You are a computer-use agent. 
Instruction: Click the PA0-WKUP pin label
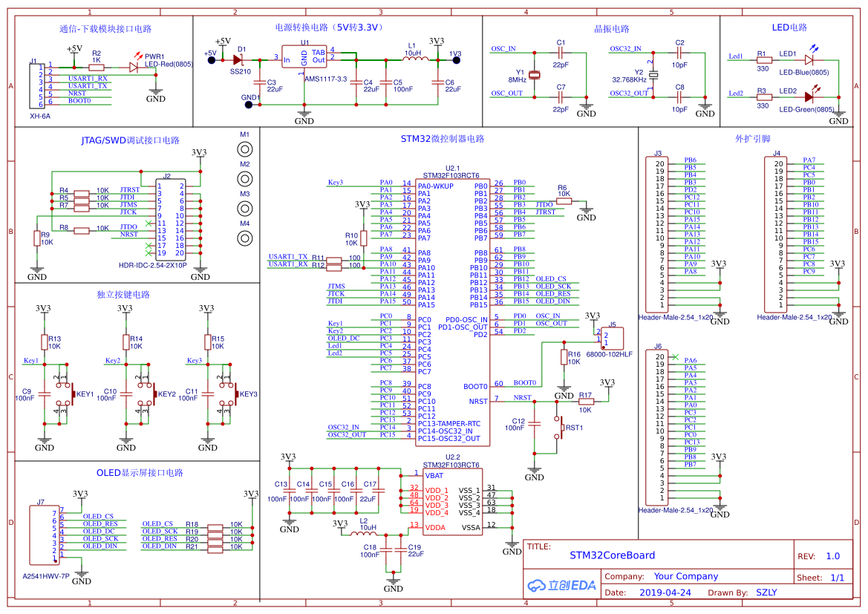tap(436, 186)
